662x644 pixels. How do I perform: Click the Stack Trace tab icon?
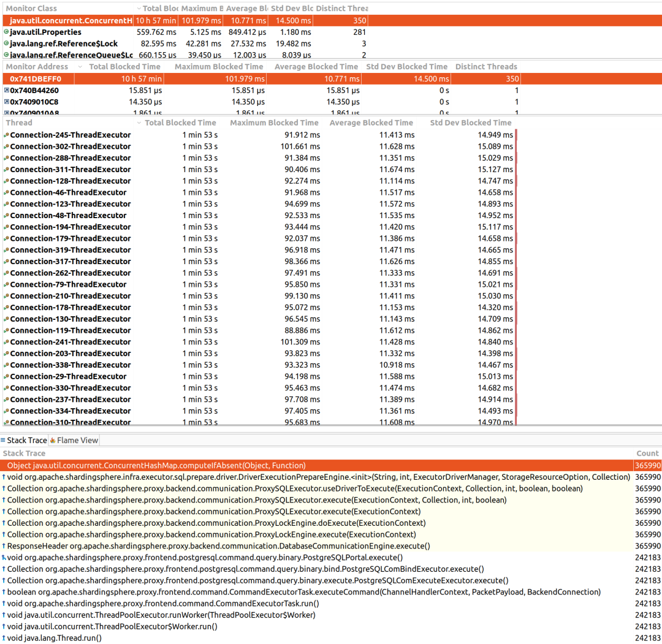[x=3, y=440]
